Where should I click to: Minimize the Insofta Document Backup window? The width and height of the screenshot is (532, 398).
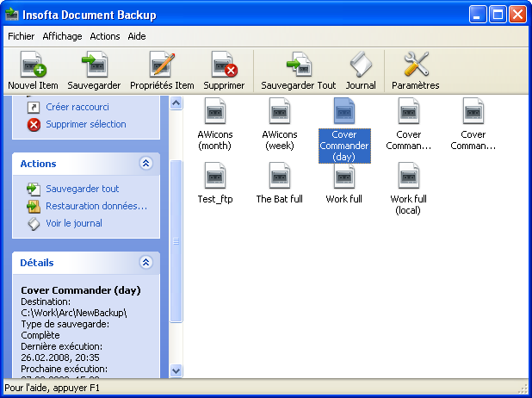478,15
